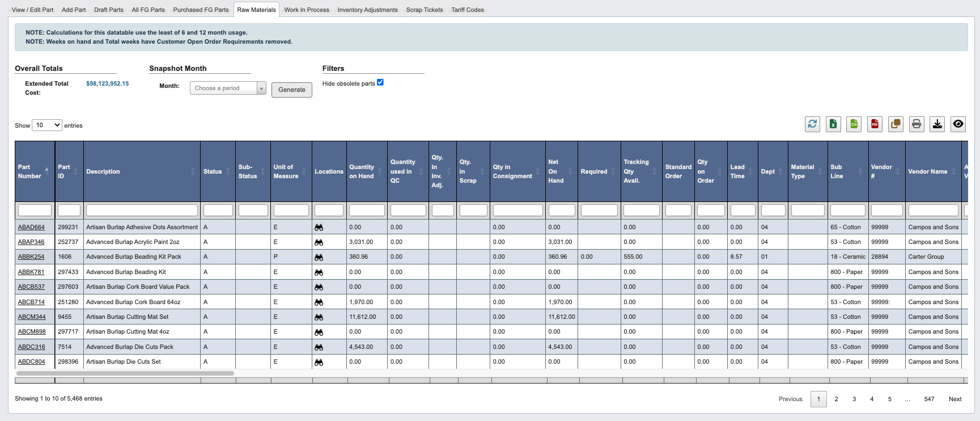
Task: Switch to View / Edit Part tab
Action: [32, 10]
